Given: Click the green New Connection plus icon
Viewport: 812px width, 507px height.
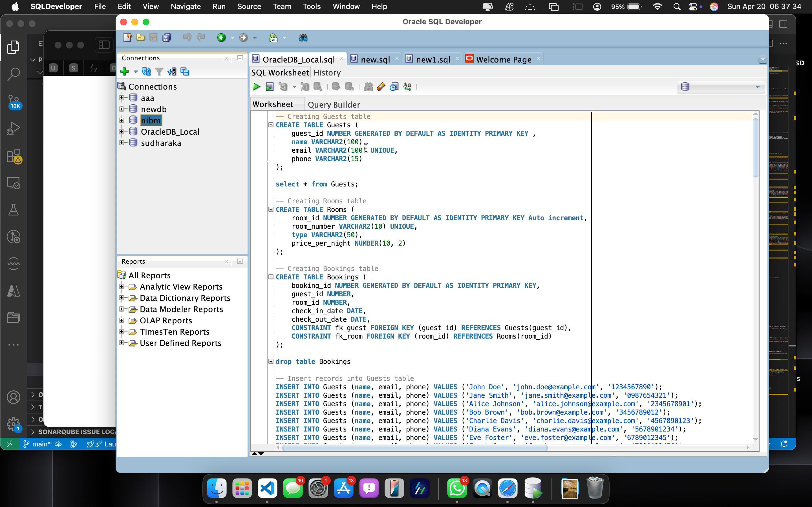Looking at the screenshot, I should coord(125,72).
